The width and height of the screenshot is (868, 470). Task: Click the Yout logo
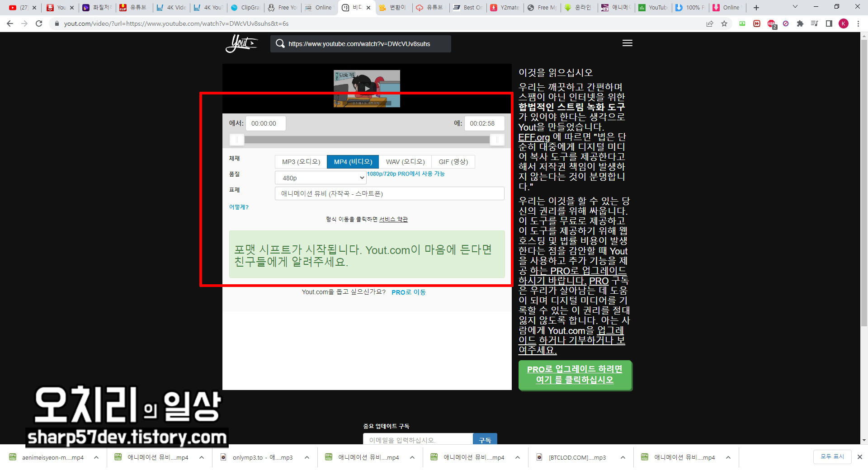coord(241,44)
